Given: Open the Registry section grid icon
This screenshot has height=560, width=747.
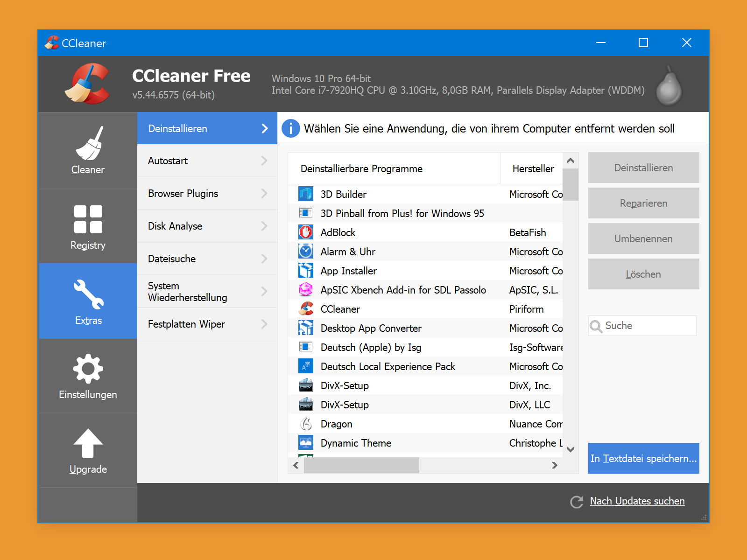Looking at the screenshot, I should click(x=88, y=219).
